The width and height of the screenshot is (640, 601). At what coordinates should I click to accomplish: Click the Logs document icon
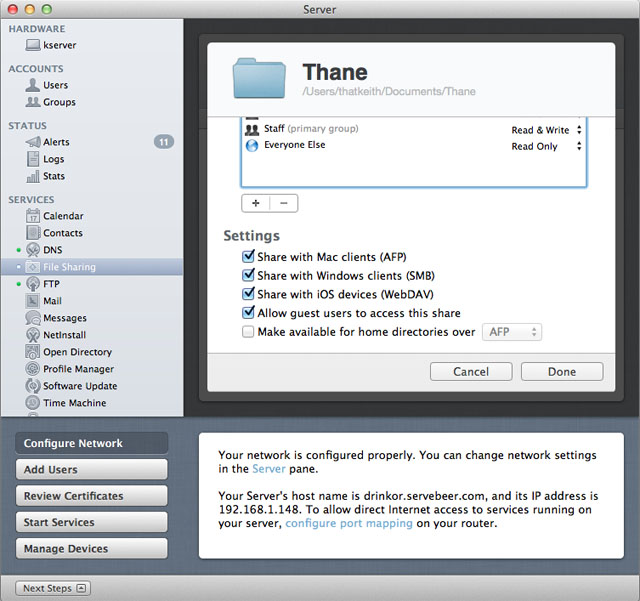coord(33,159)
